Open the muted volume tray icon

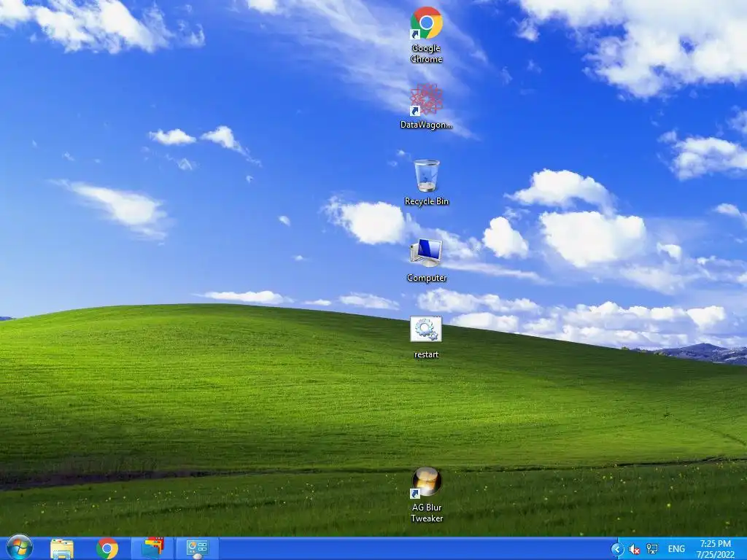634,550
